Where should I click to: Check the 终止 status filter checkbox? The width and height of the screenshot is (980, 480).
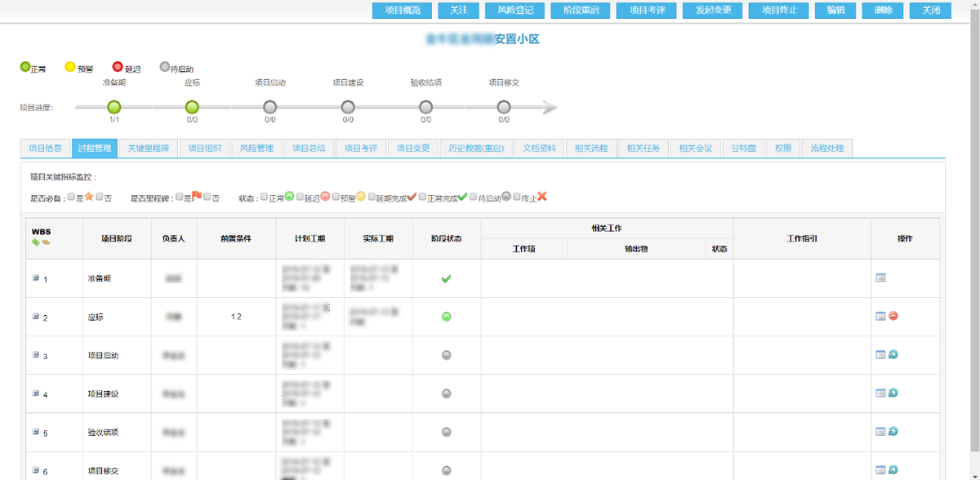click(x=517, y=197)
